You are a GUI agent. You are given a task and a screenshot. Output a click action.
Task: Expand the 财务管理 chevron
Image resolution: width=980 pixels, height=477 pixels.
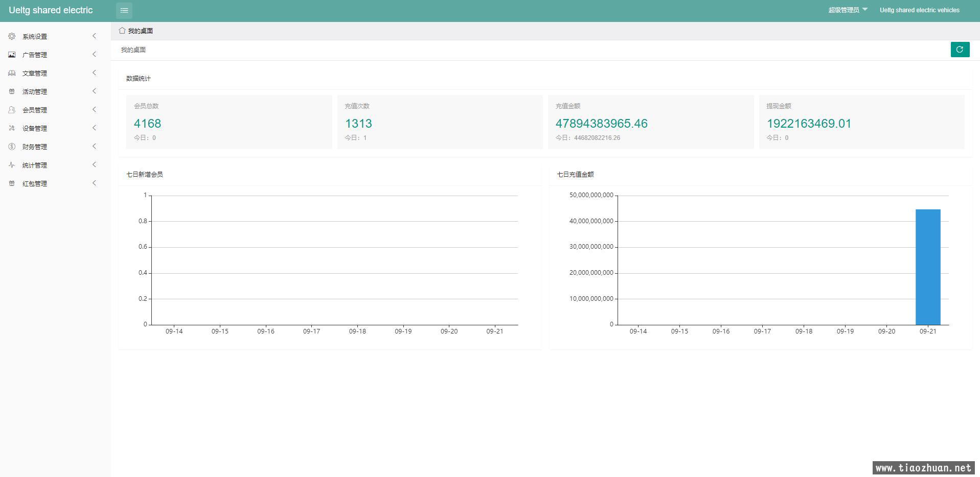(94, 146)
